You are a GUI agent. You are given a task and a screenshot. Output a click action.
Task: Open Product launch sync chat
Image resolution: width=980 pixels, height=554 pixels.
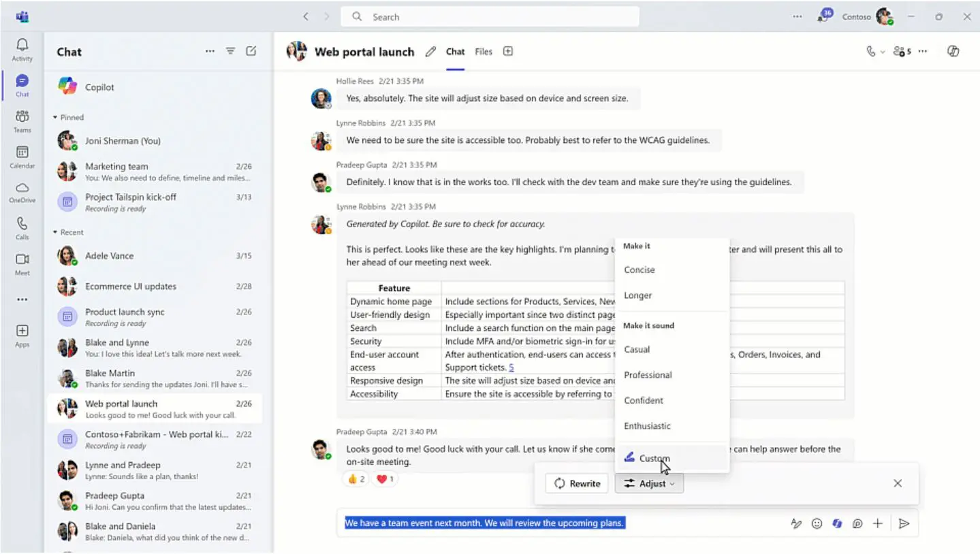[x=155, y=317]
